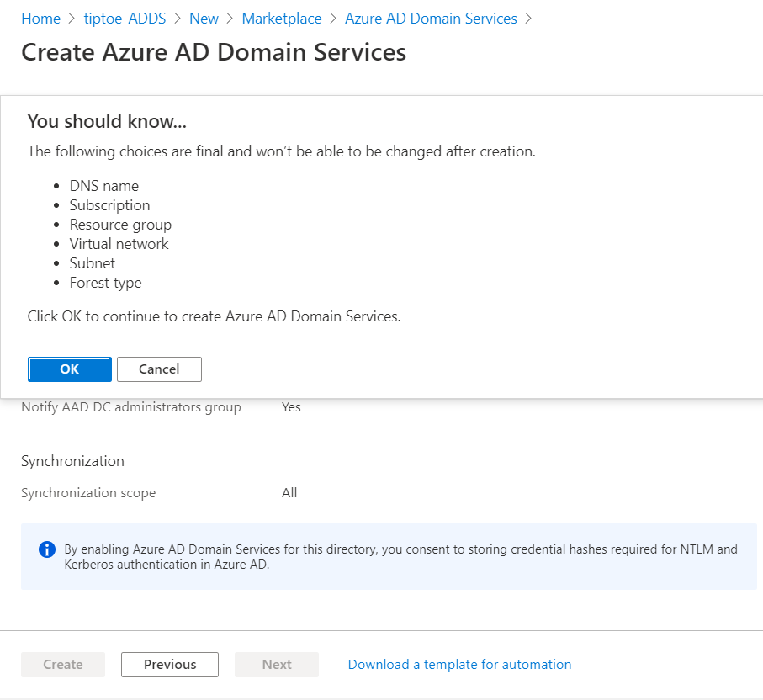This screenshot has height=700, width=763.
Task: Select the 'Forest type' list item
Action: tap(106, 283)
